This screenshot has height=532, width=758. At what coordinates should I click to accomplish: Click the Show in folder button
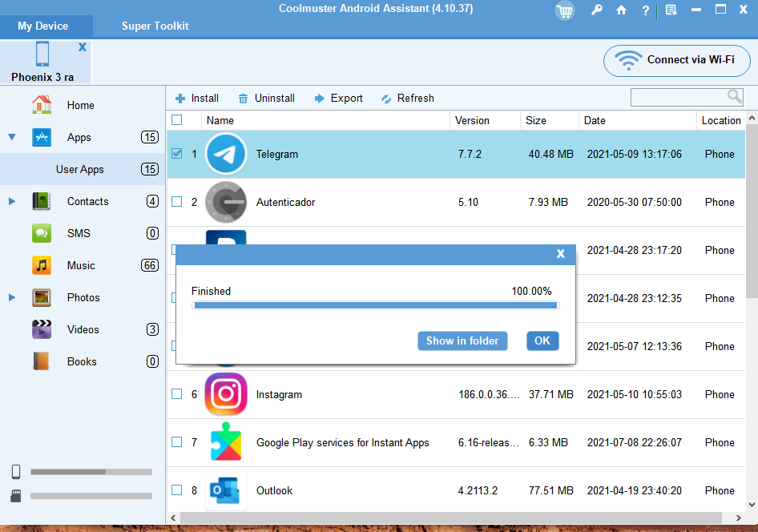[x=462, y=341]
